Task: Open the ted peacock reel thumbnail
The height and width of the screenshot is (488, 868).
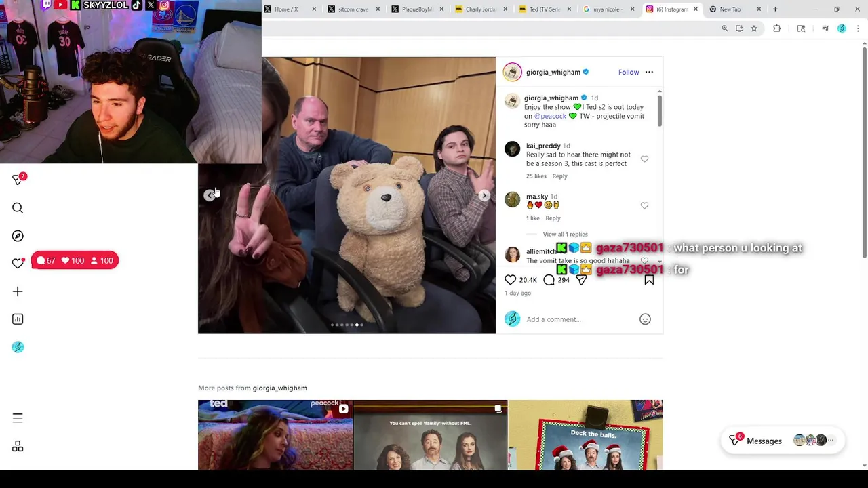Action: click(275, 434)
